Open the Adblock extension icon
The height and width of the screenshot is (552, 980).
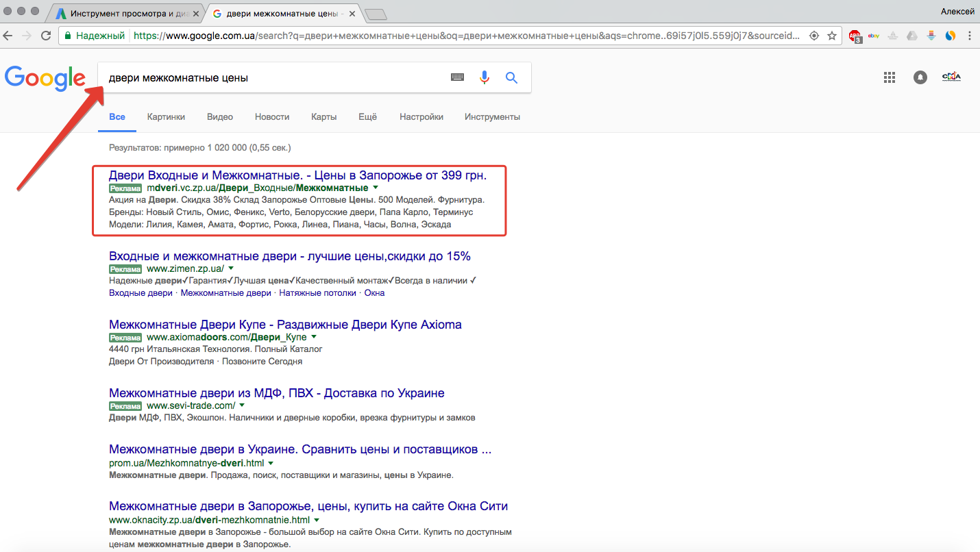pyautogui.click(x=855, y=36)
